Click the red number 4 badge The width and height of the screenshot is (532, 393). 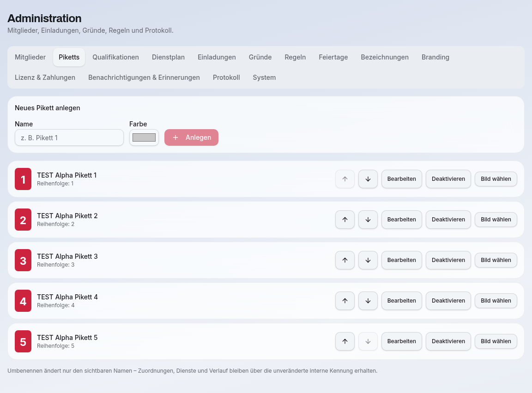[23, 301]
